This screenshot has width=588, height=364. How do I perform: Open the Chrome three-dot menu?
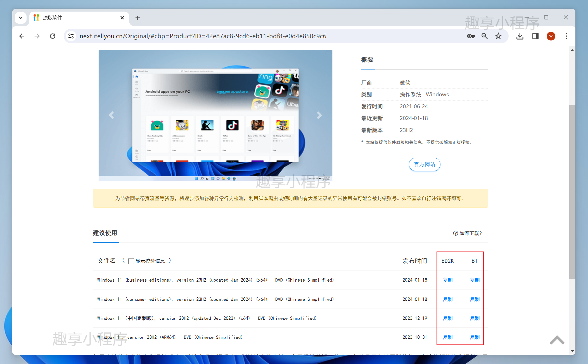point(566,36)
